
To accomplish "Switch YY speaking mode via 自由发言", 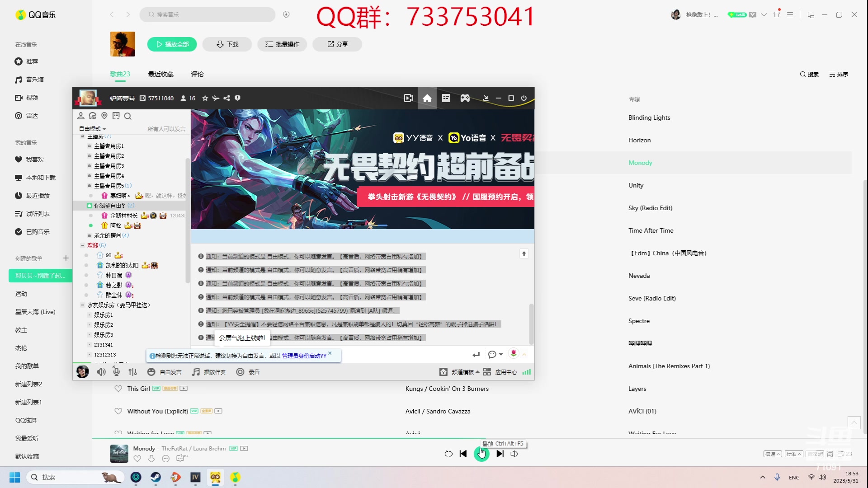I will click(164, 372).
